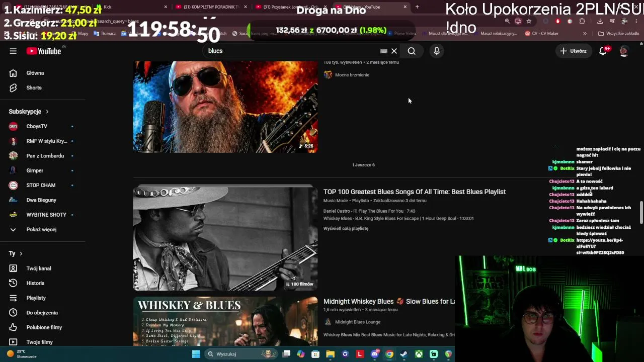Open STOP CHAM channel
Image resolution: width=644 pixels, height=362 pixels.
click(40, 185)
